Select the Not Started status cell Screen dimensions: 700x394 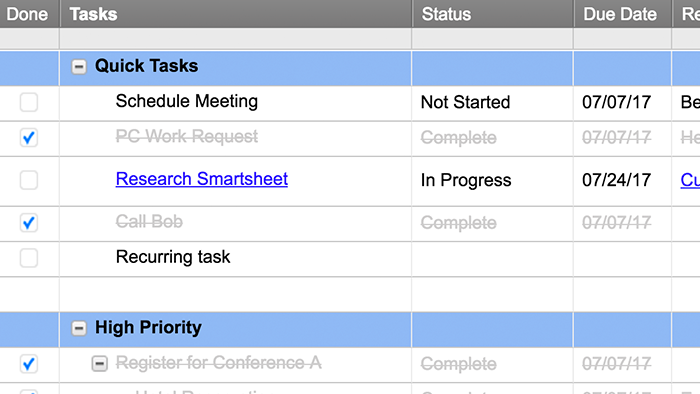492,103
